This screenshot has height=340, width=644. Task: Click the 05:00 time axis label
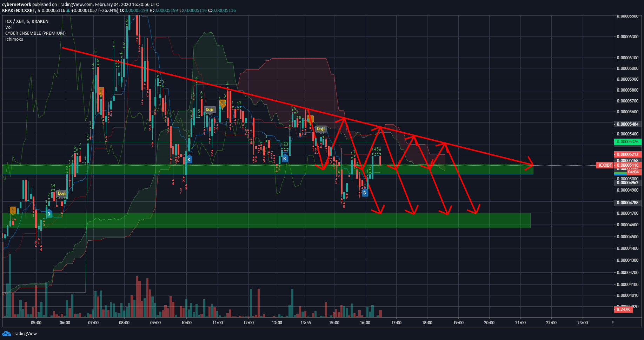[36, 323]
